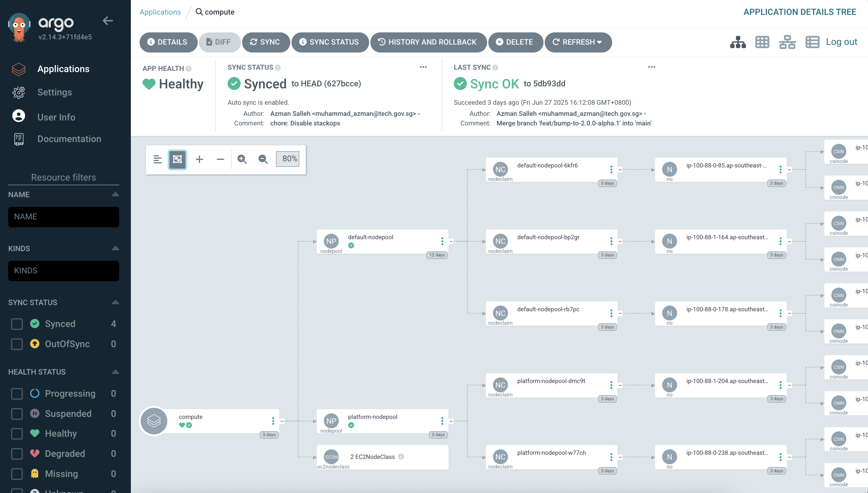Screen dimensions: 868x493
Task: Click the NAME resource filter input
Action: click(63, 217)
